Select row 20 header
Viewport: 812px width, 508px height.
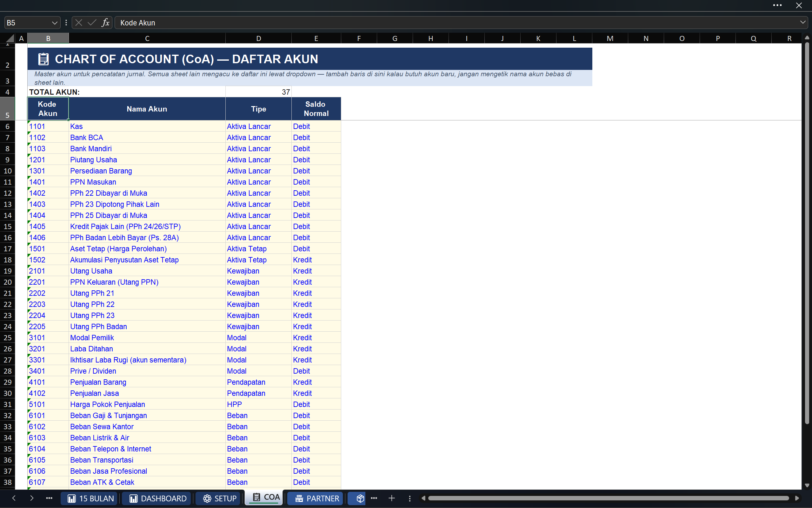[x=7, y=282]
